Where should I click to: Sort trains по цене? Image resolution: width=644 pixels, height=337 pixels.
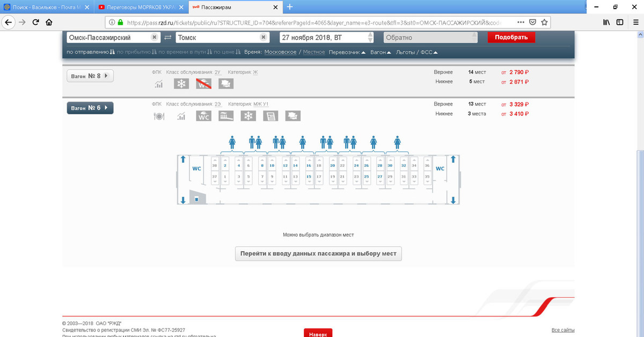(x=228, y=52)
